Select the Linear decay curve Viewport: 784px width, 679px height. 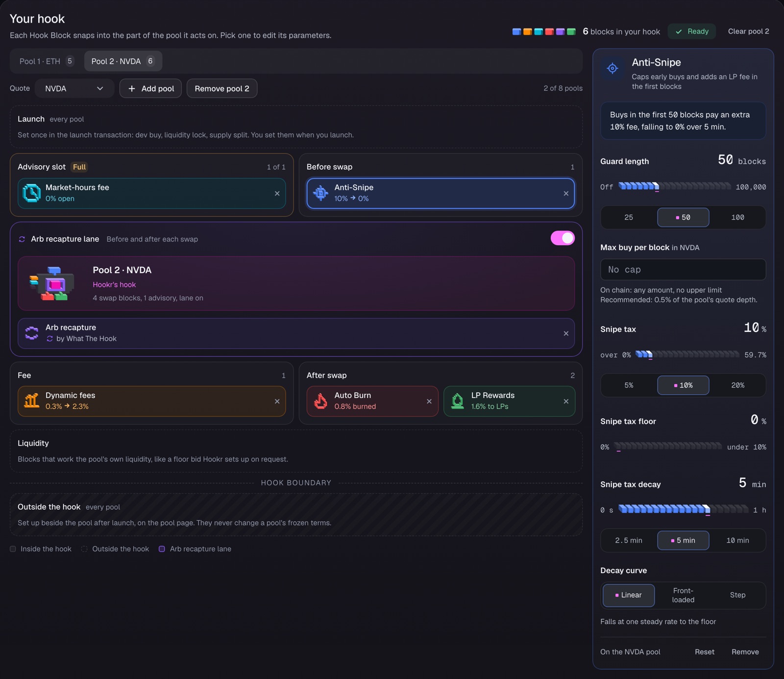(x=629, y=595)
